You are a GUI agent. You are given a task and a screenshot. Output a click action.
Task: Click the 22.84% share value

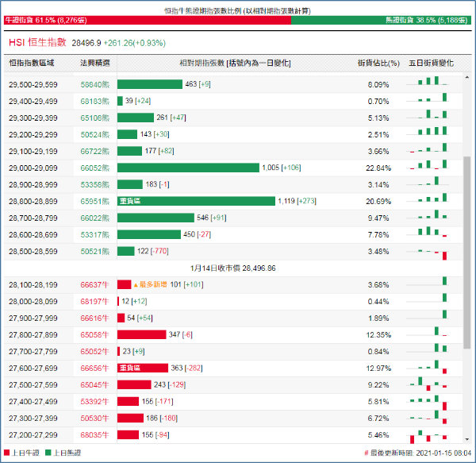(x=378, y=168)
